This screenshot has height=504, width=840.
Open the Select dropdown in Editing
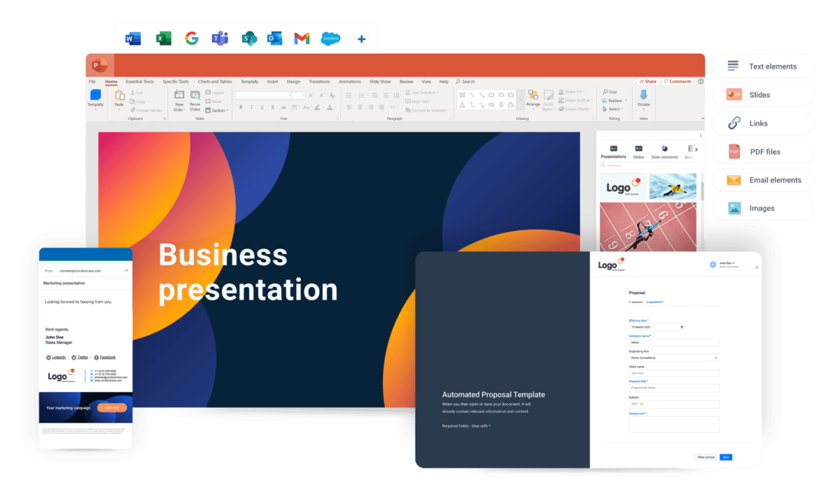pyautogui.click(x=612, y=109)
